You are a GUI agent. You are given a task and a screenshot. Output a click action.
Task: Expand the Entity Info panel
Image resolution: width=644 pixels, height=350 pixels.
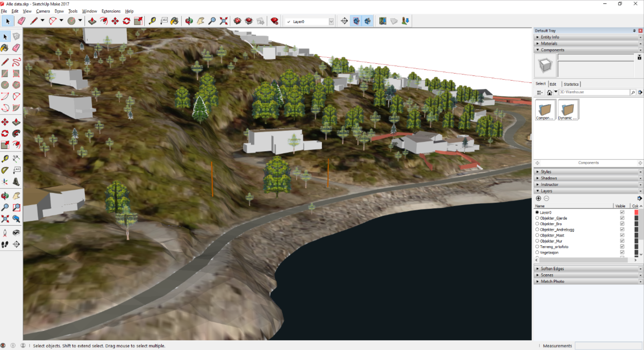(550, 37)
